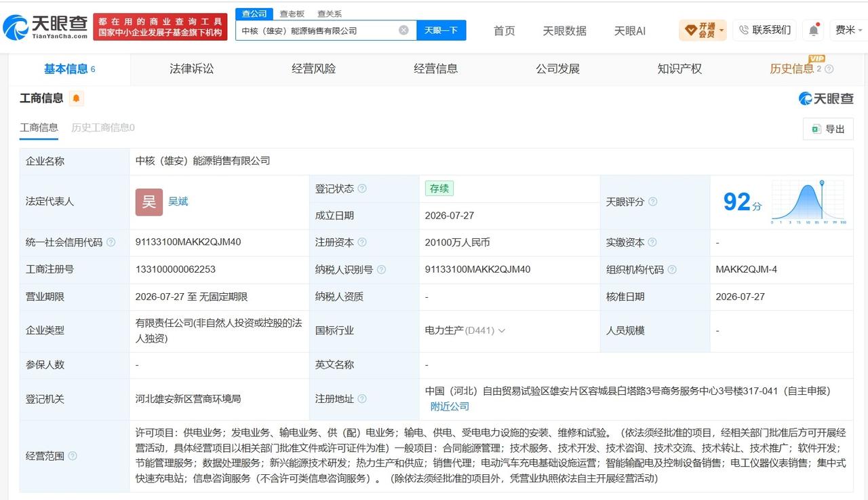
Task: Click the 联系我们 button
Action: pyautogui.click(x=764, y=30)
